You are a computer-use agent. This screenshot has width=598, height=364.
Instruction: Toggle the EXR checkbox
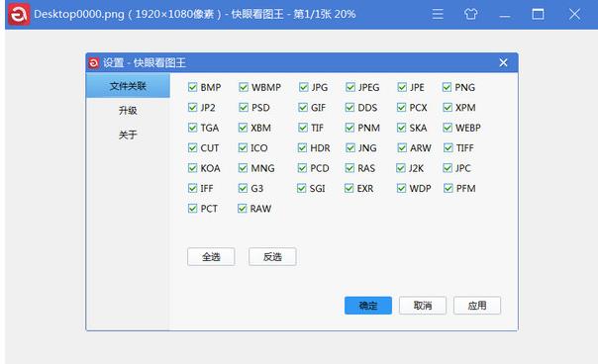[349, 188]
